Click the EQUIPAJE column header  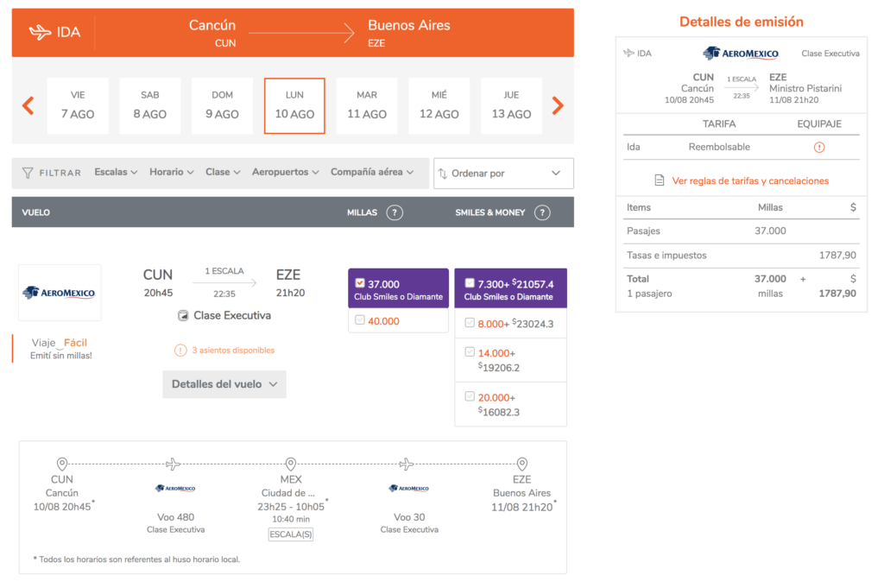point(819,123)
